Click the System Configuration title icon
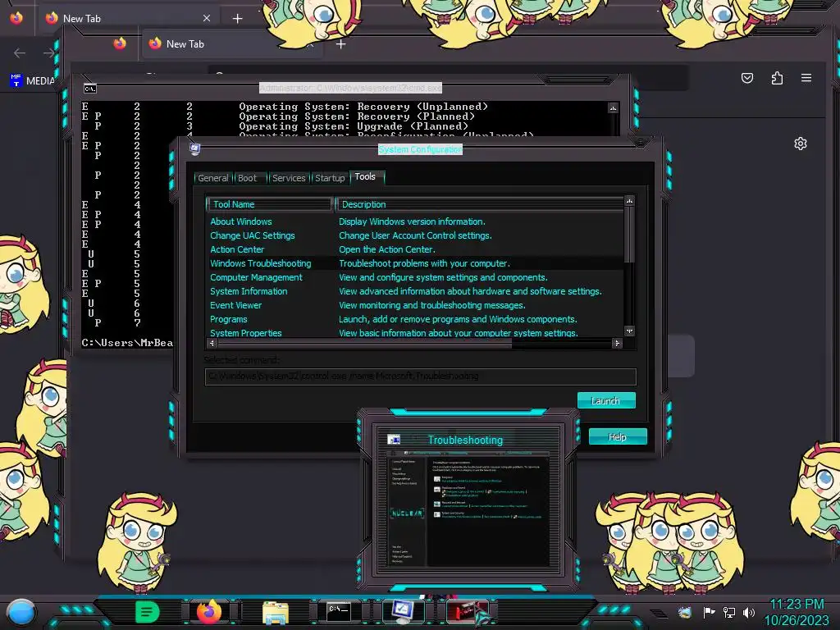 194,148
